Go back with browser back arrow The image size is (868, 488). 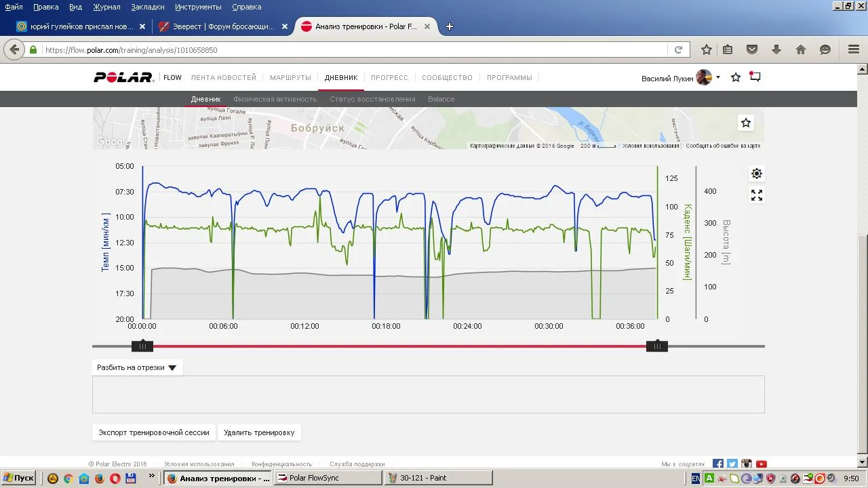click(x=14, y=49)
